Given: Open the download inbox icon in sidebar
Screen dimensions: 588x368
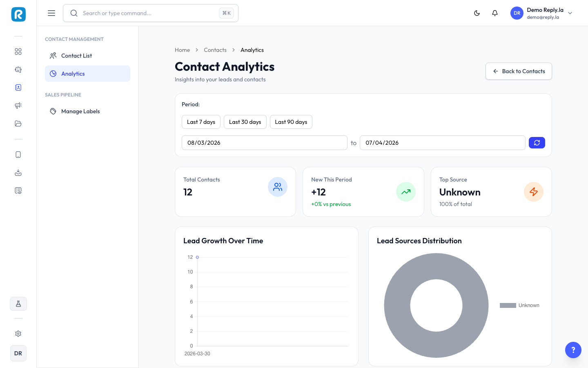Looking at the screenshot, I should pos(18,173).
